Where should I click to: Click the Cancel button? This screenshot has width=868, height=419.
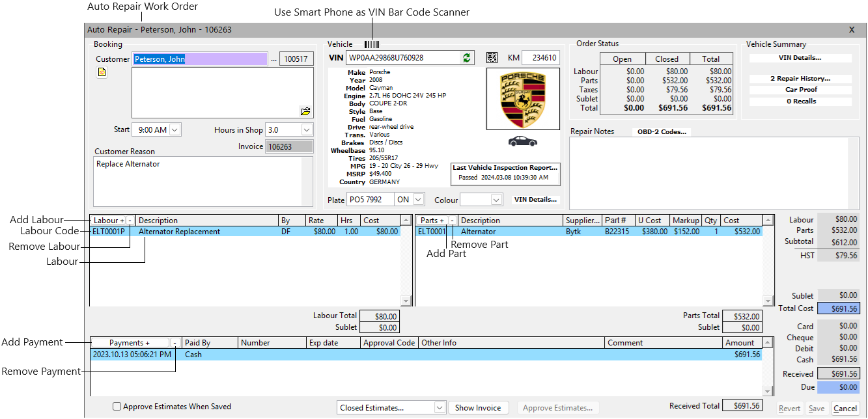coord(845,409)
